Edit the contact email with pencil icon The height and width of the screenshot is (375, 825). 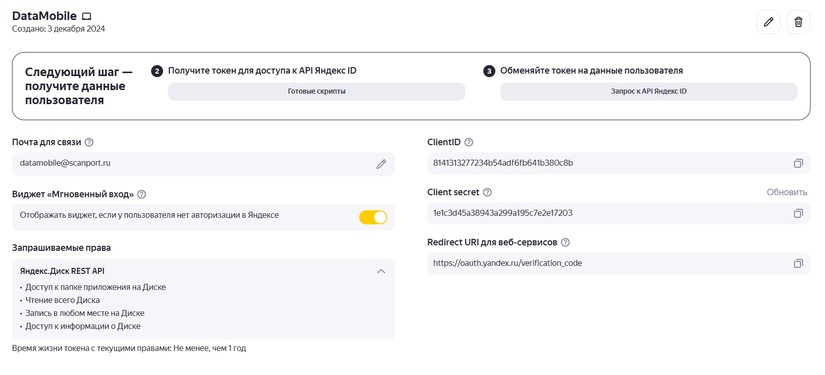pos(381,164)
